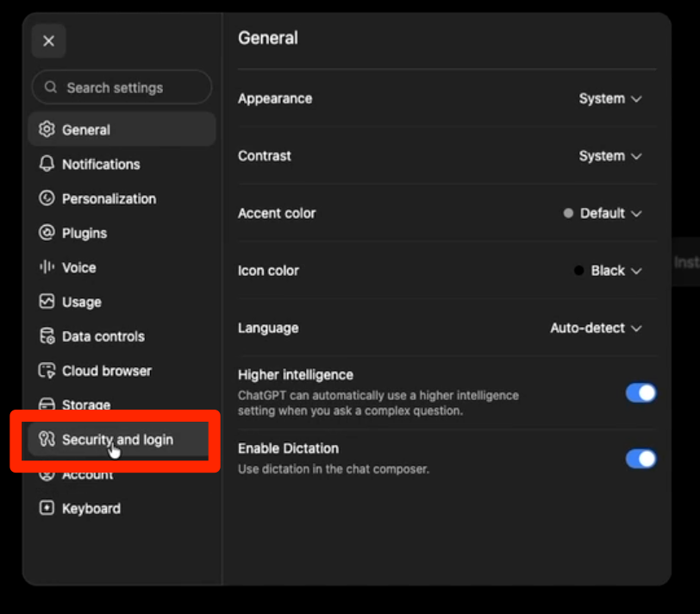This screenshot has height=614, width=700.
Task: Click the Data controls database icon
Action: tap(47, 335)
